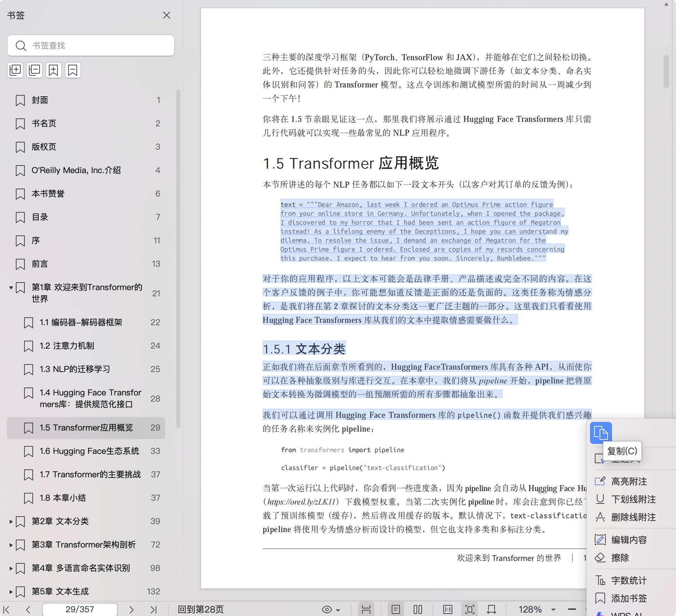
Task: Open bookmark 1.1 编码器-解码器框架
Action: coord(86,322)
